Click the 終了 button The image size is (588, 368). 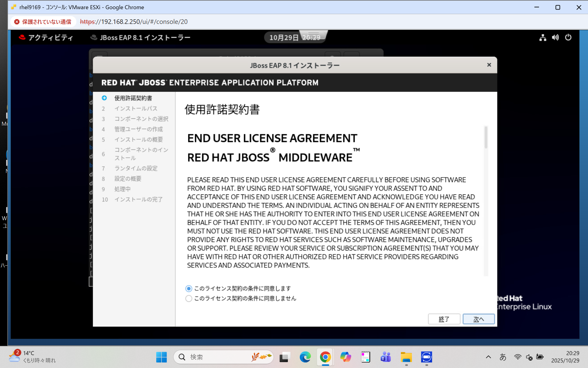[444, 319]
